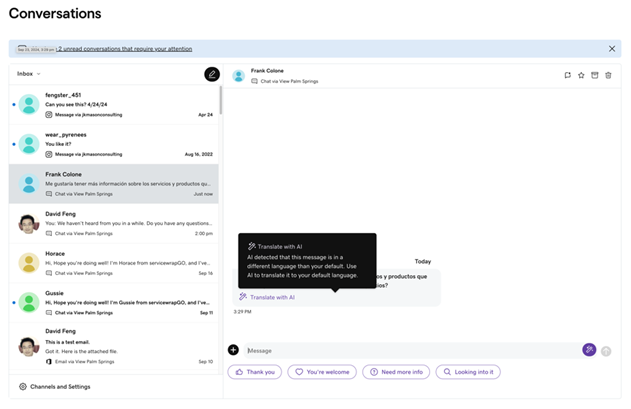Insert the Thank you quick reply
The height and width of the screenshot is (409, 631).
tap(255, 372)
